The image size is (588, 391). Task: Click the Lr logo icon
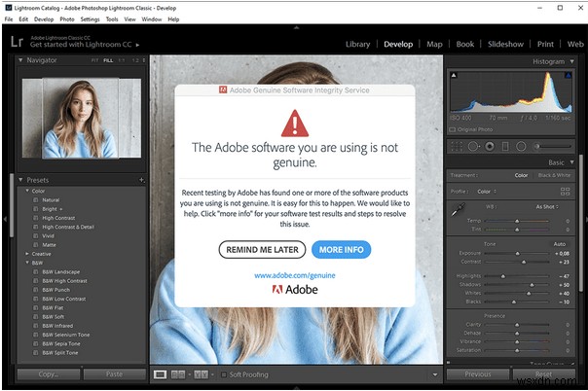tap(17, 42)
